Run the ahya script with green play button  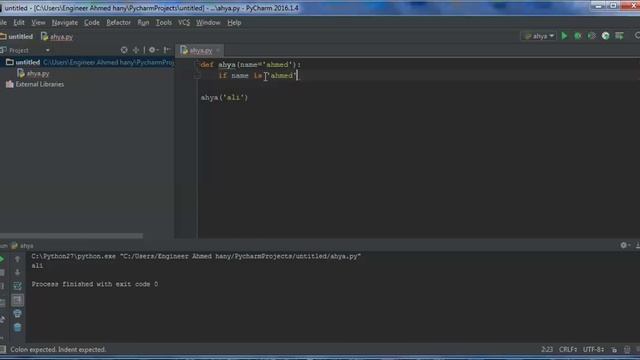[x=564, y=36]
